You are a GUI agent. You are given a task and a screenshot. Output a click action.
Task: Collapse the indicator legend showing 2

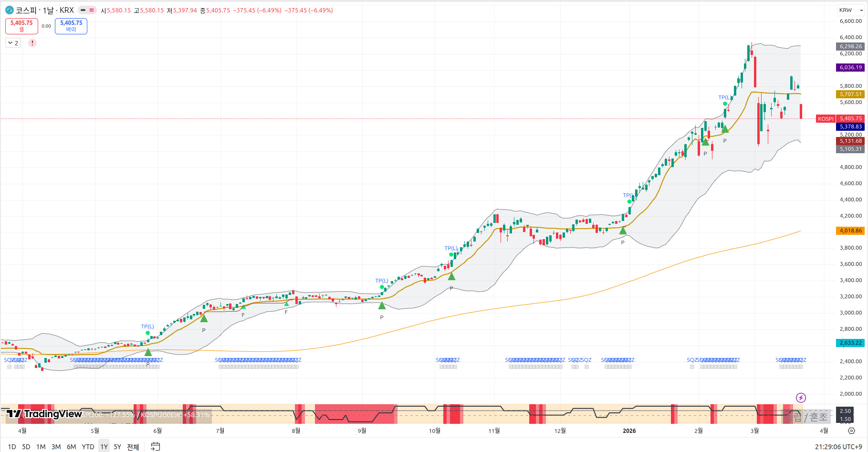coord(13,43)
